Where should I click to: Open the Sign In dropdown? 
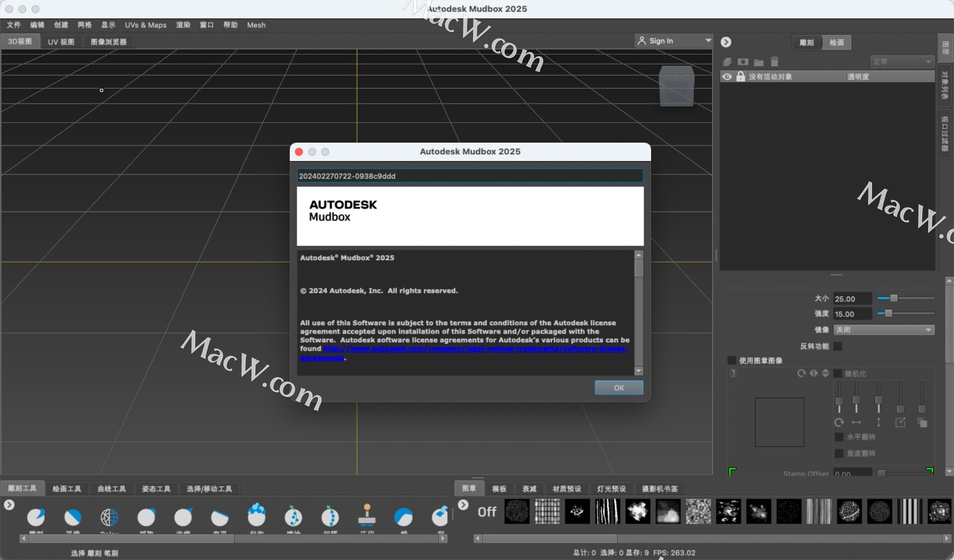tap(674, 41)
